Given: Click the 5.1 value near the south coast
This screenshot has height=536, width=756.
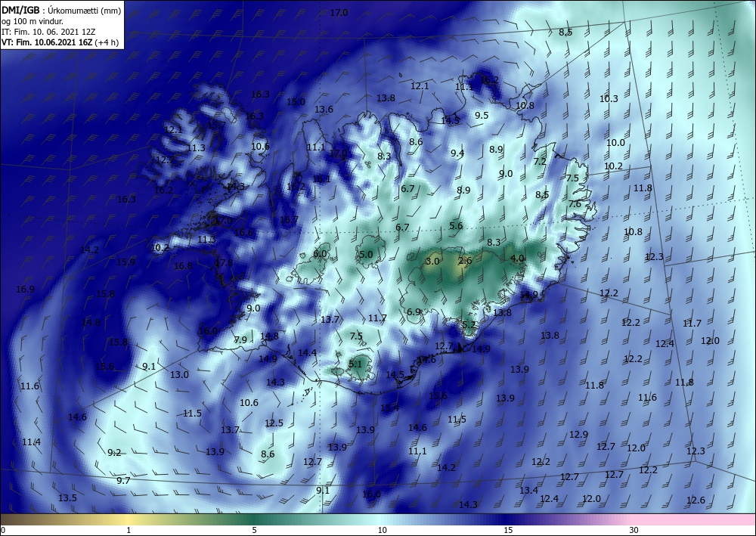Looking at the screenshot, I should pos(355,364).
